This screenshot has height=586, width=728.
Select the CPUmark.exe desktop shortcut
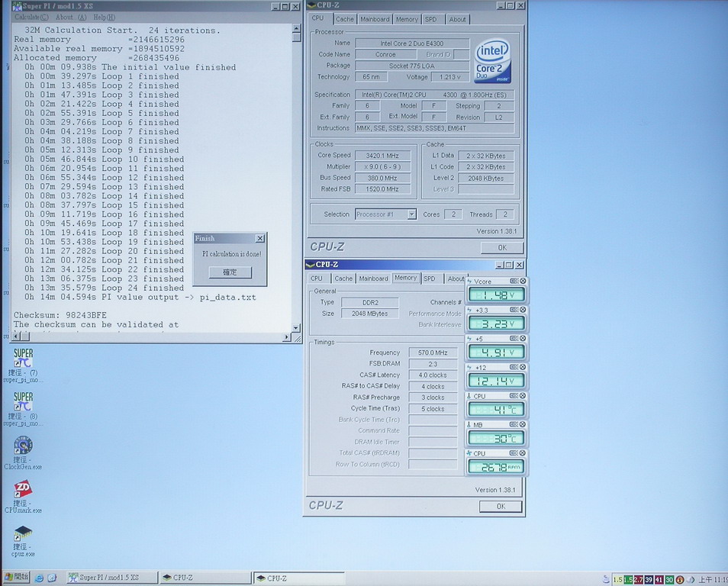click(x=23, y=497)
